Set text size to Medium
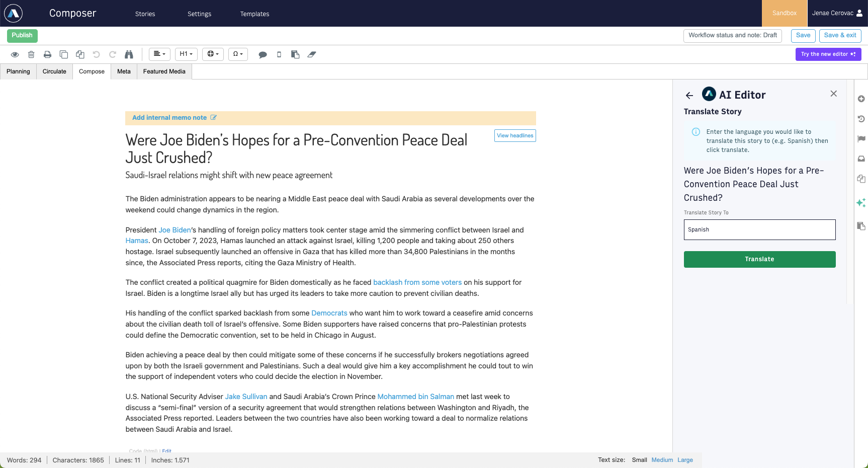 pyautogui.click(x=662, y=460)
